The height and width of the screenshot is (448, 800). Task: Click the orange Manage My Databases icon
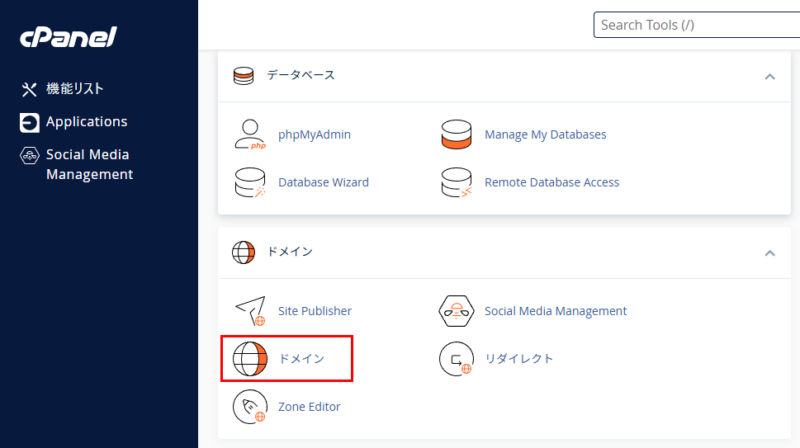click(x=456, y=134)
